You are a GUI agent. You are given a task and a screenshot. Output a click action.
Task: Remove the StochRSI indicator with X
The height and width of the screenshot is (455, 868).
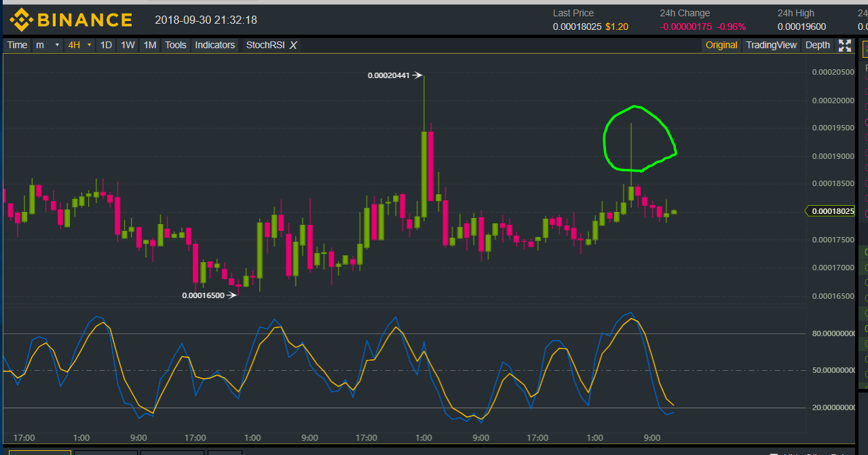point(293,45)
